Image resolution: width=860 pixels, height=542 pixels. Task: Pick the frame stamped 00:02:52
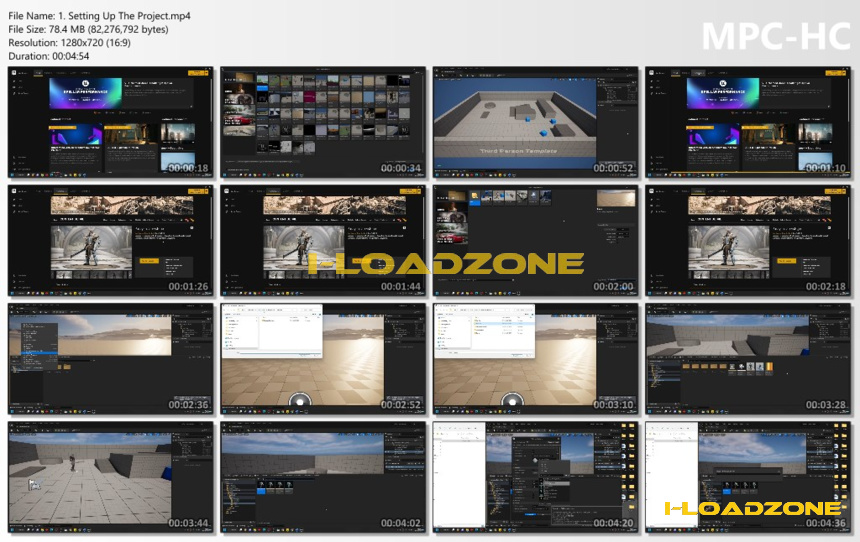(323, 359)
